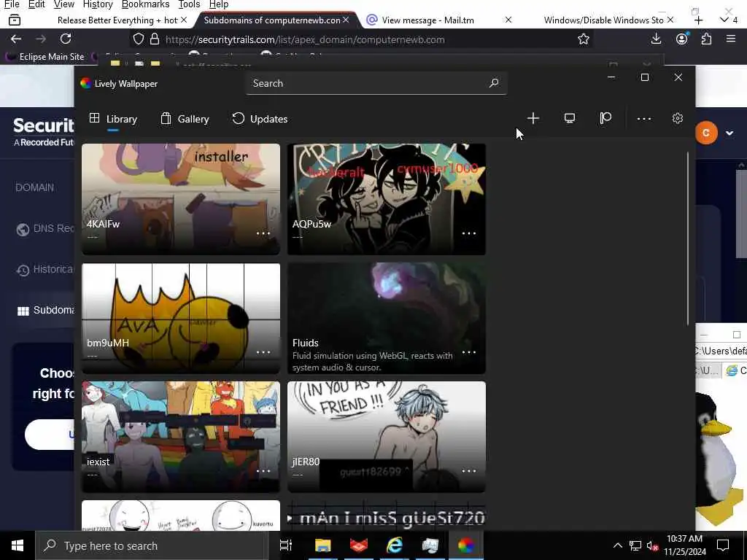Open options menu for iexist wallpaper
The height and width of the screenshot is (560, 747).
click(x=263, y=471)
